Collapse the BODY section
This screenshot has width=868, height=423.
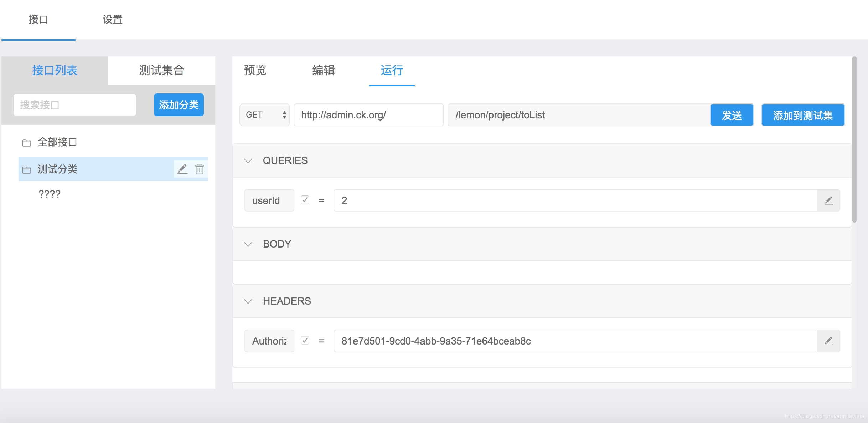[248, 244]
